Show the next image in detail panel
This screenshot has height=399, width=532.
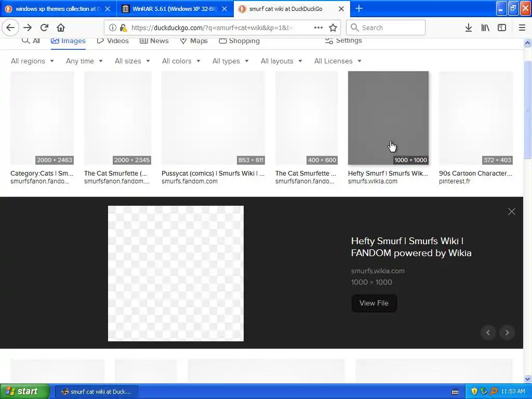(x=507, y=332)
